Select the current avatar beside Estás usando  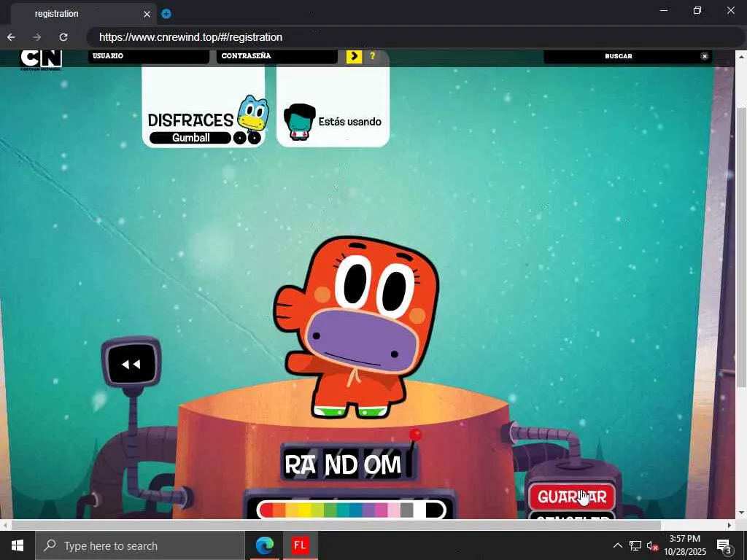tap(299, 122)
